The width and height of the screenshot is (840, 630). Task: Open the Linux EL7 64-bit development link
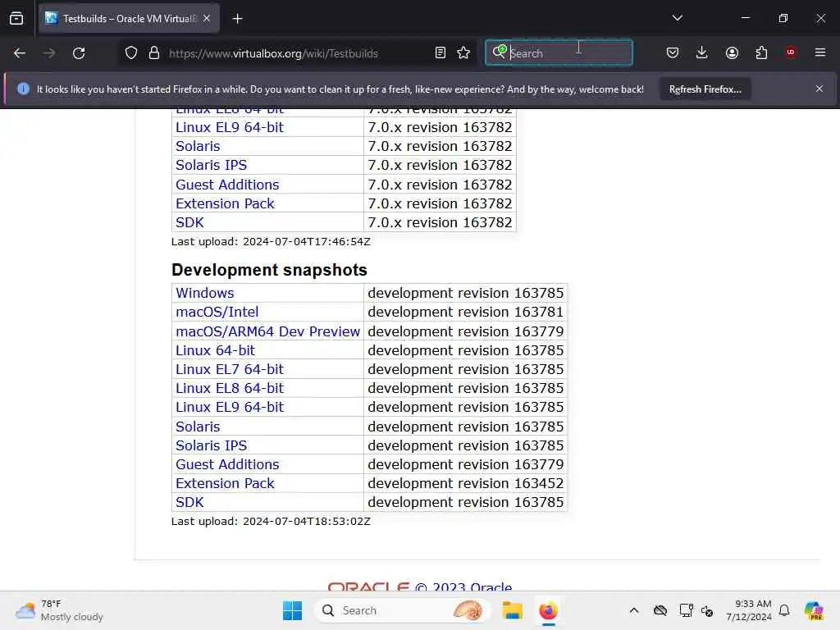pyautogui.click(x=230, y=369)
